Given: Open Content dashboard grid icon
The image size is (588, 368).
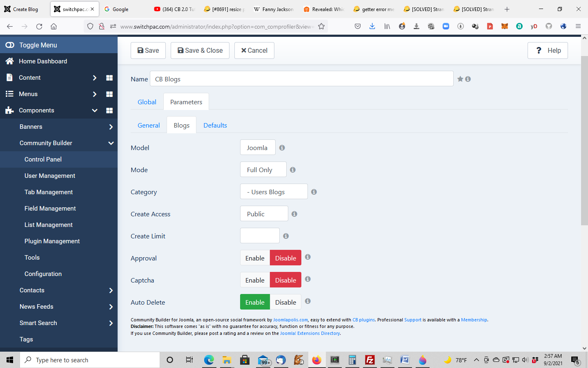Looking at the screenshot, I should [x=109, y=78].
